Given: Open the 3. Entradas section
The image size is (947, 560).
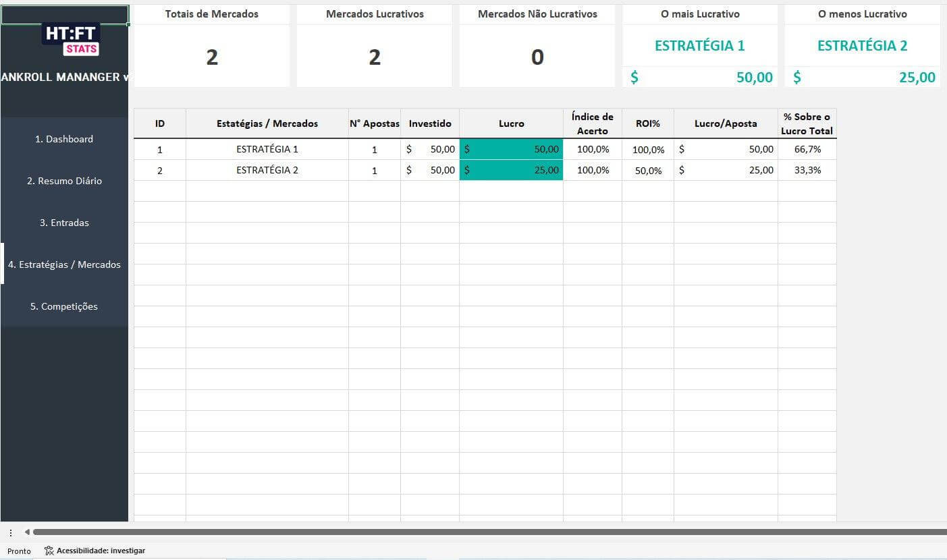Looking at the screenshot, I should [x=64, y=223].
